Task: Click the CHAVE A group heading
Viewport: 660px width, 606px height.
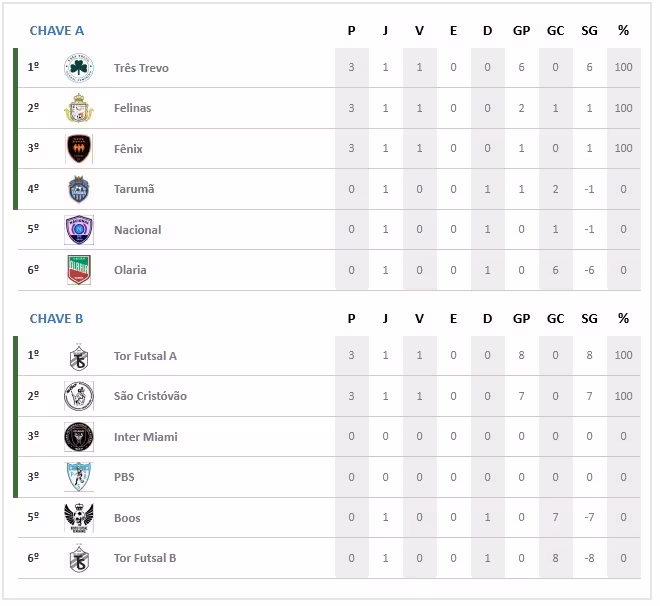Action: (x=57, y=31)
